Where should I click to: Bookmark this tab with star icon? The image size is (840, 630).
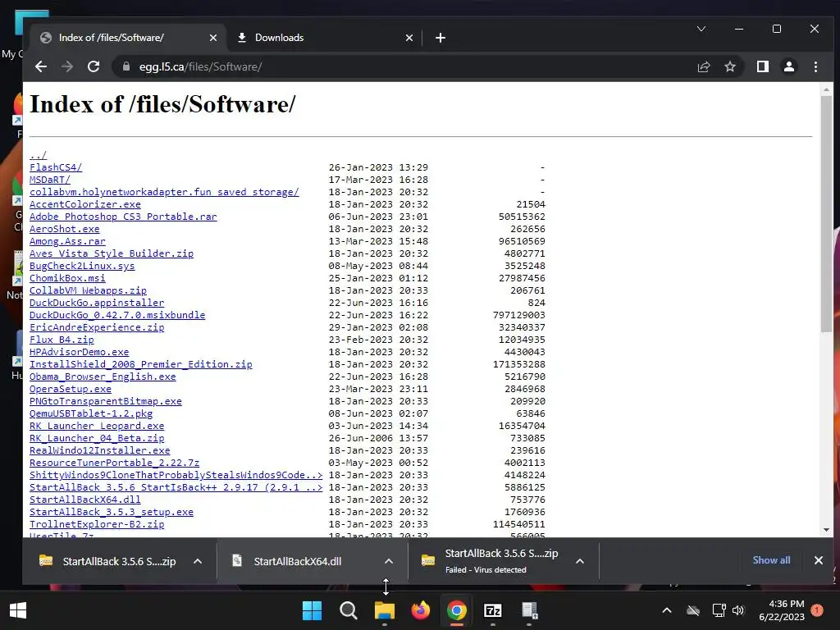pyautogui.click(x=729, y=66)
